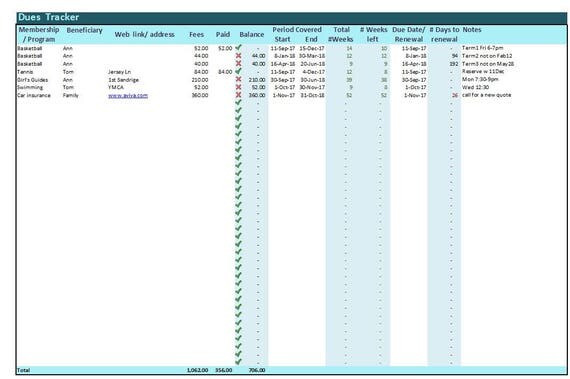This screenshot has width=570, height=379.
Task: Select the Girl's Guides membership cell
Action: click(x=33, y=80)
